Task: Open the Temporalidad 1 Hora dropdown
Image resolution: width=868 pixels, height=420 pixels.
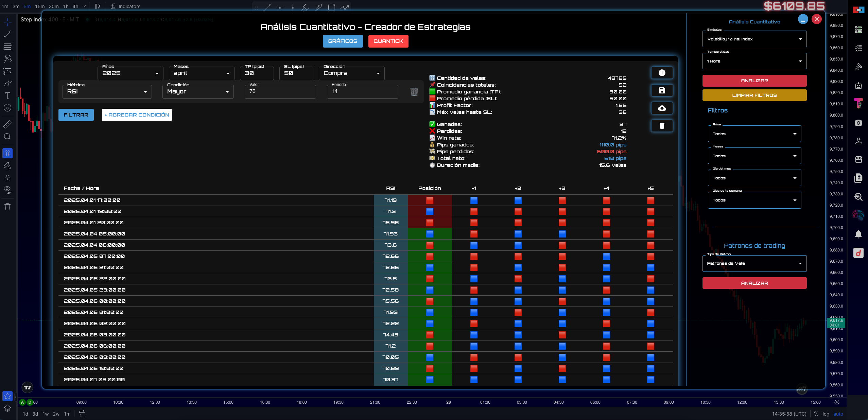Action: 754,61
